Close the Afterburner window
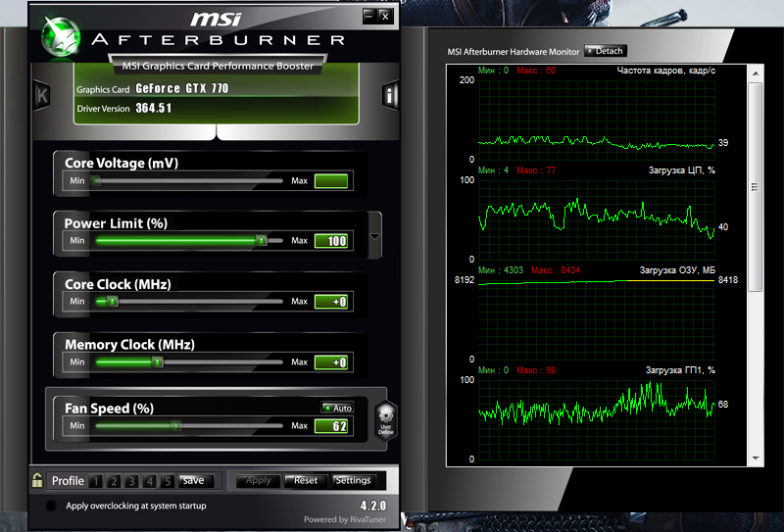This screenshot has height=532, width=784. pos(385,17)
